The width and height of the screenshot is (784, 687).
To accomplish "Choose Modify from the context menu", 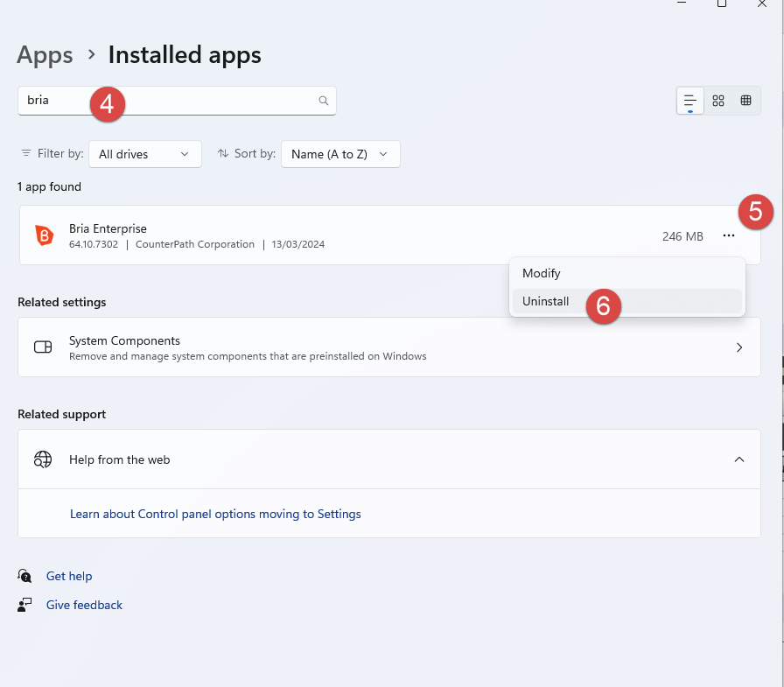I will click(627, 274).
